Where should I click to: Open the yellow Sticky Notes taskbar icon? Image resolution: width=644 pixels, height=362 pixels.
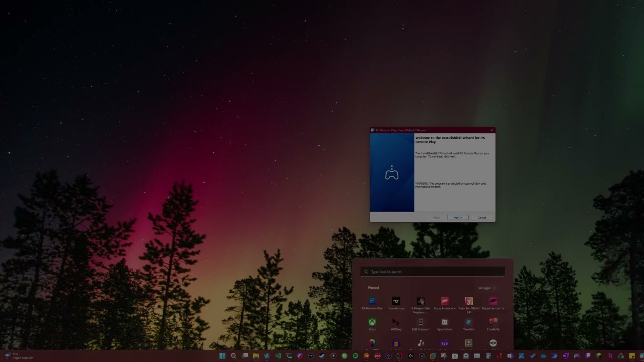coord(632,356)
